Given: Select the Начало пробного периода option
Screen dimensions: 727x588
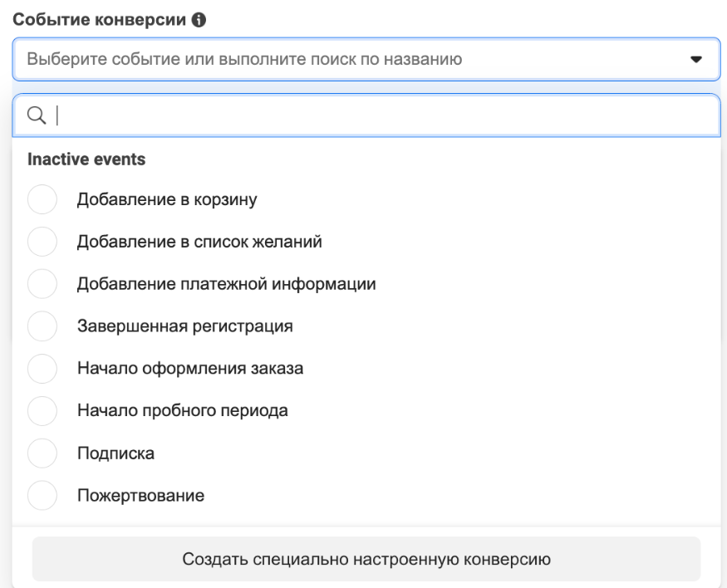Looking at the screenshot, I should point(42,410).
